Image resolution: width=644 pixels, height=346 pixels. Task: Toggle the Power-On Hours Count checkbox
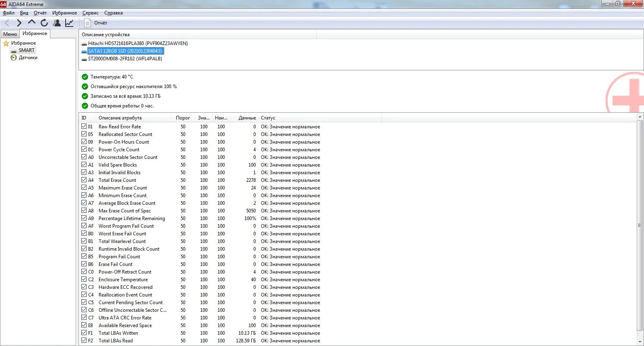pos(84,142)
